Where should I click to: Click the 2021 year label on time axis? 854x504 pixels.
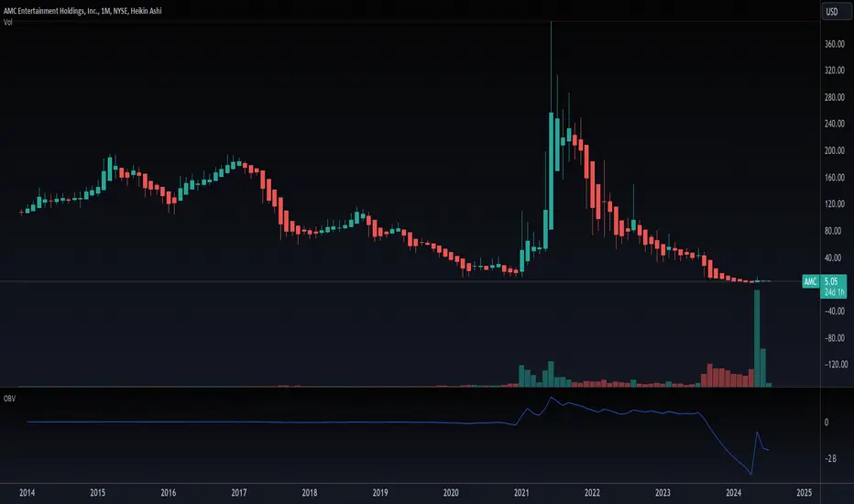point(521,493)
